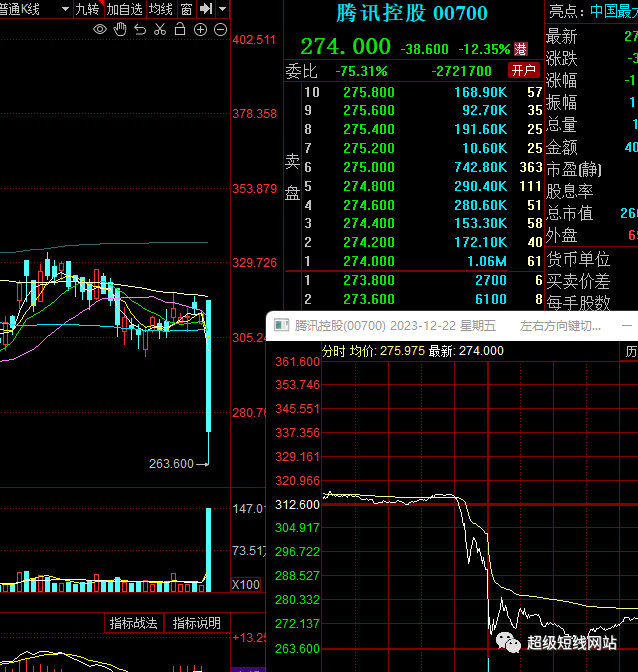Viewport: 638px width, 672px height.
Task: Select buy level 2 price 273.600
Action: pos(369,299)
